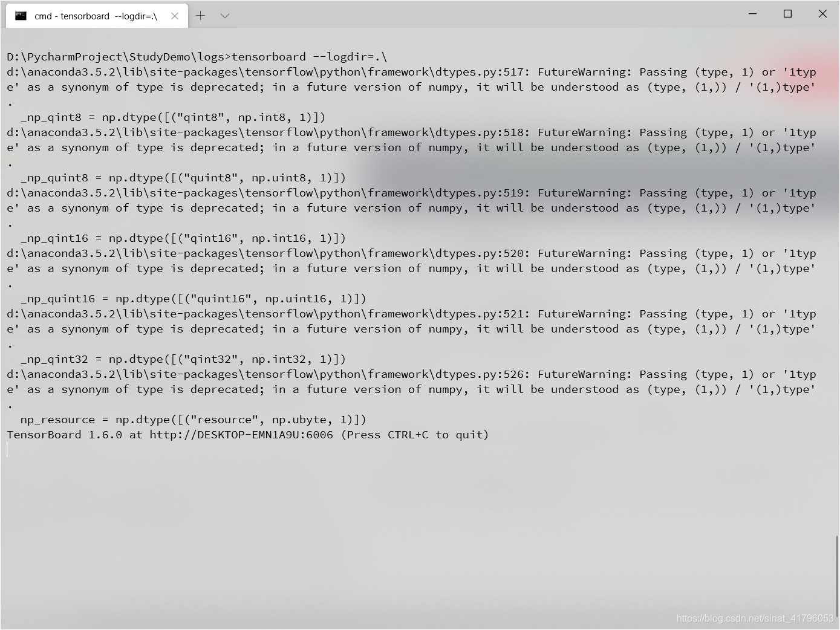840x630 pixels.
Task: Click the tensorboard --logdir=.\ command line
Action: 197,57
